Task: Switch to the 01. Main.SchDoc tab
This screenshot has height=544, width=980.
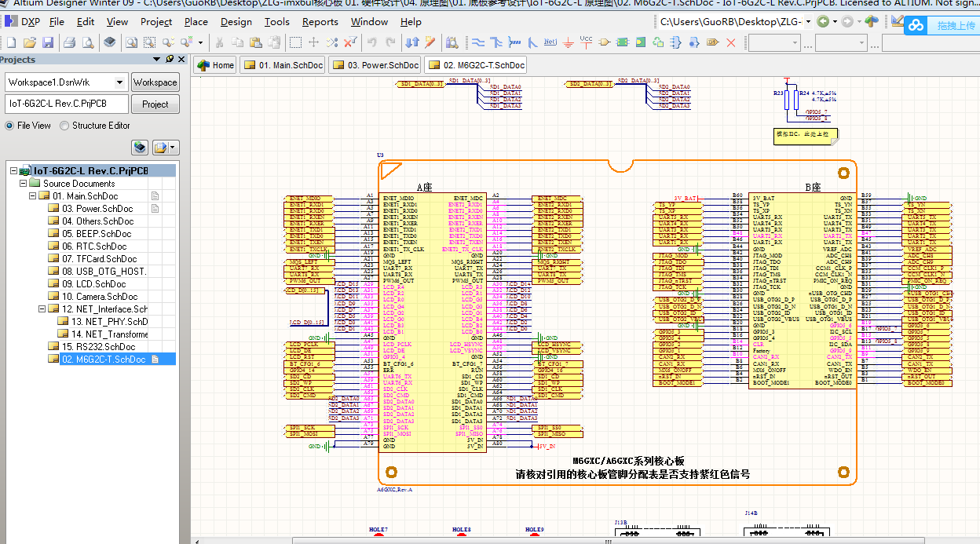Action: coord(283,65)
